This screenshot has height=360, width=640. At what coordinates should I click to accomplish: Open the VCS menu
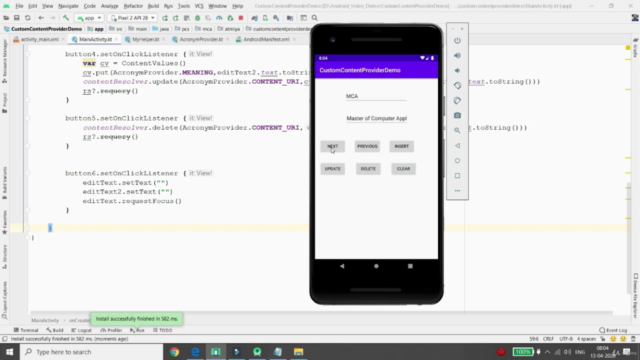point(199,6)
